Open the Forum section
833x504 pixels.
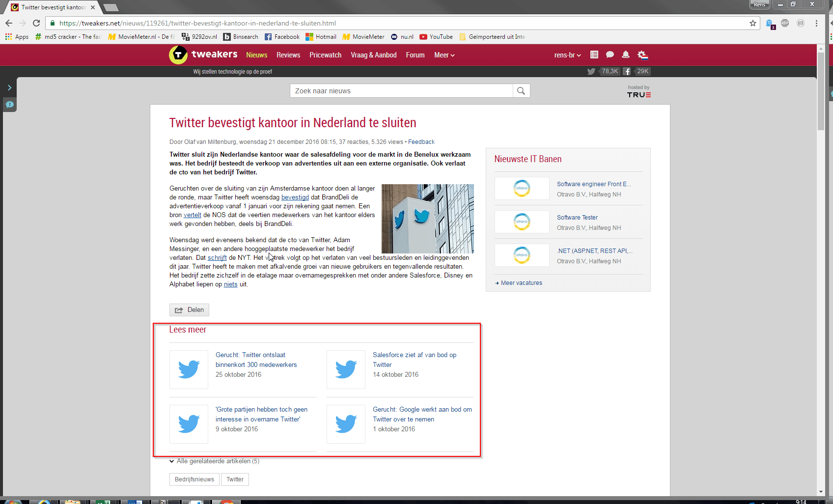pyautogui.click(x=415, y=55)
